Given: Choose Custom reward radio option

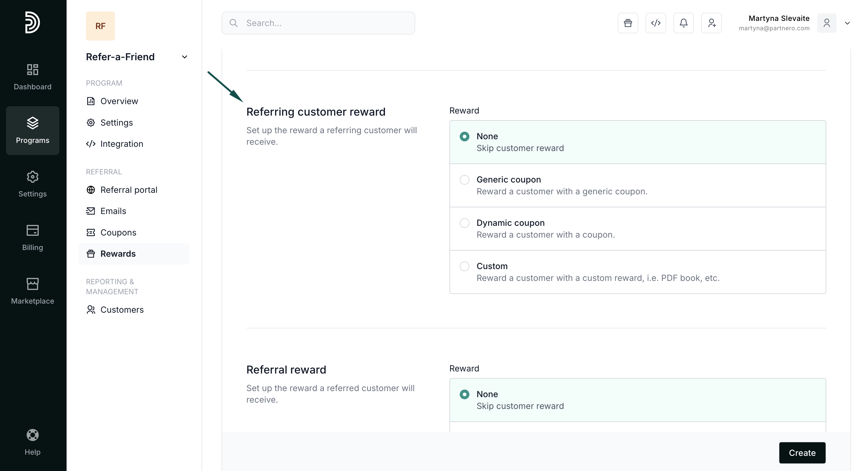Looking at the screenshot, I should [464, 266].
